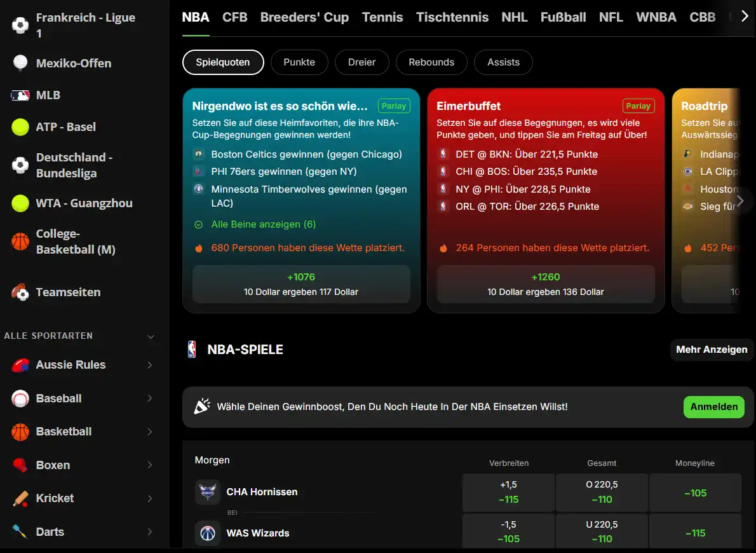Click the WAS Wizards team logo
The height and width of the screenshot is (553, 756).
(208, 533)
